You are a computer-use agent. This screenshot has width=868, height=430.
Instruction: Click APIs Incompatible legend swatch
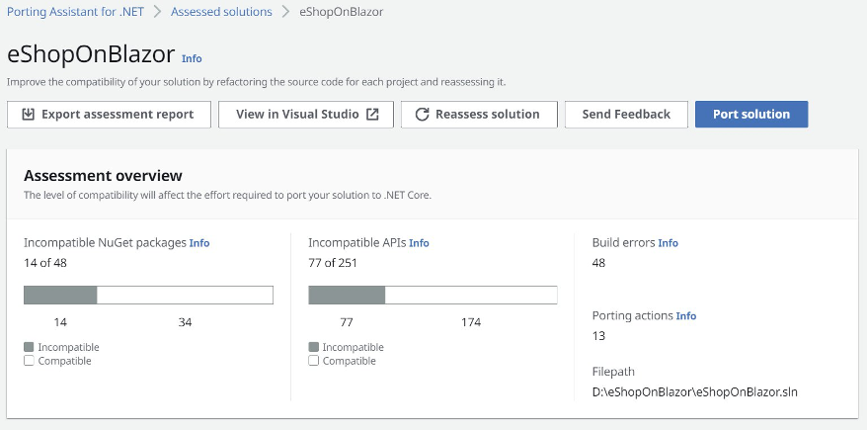click(313, 347)
